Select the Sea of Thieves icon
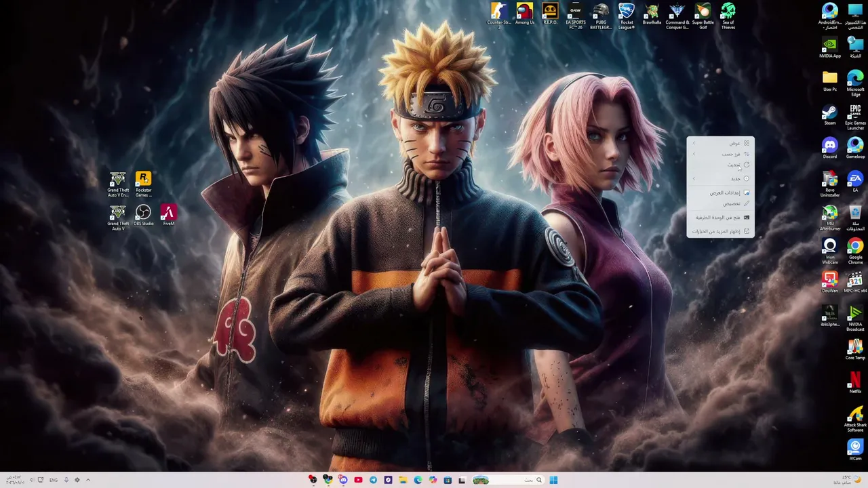This screenshot has height=488, width=868. pos(728,15)
